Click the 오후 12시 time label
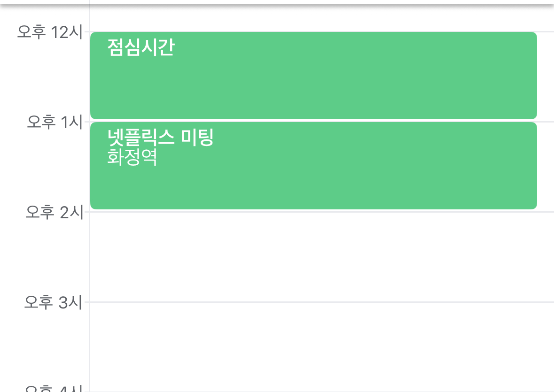The image size is (554, 392). [x=49, y=32]
